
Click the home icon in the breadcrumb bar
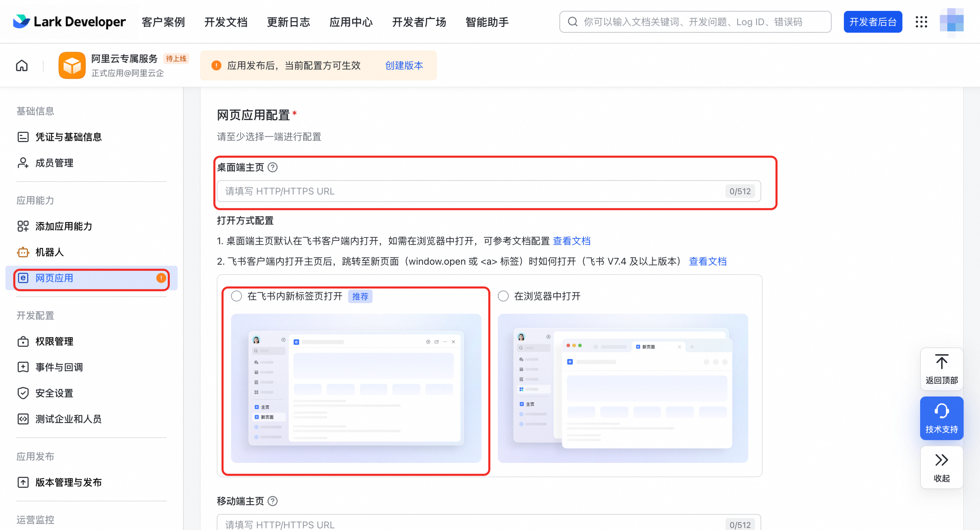coord(22,66)
